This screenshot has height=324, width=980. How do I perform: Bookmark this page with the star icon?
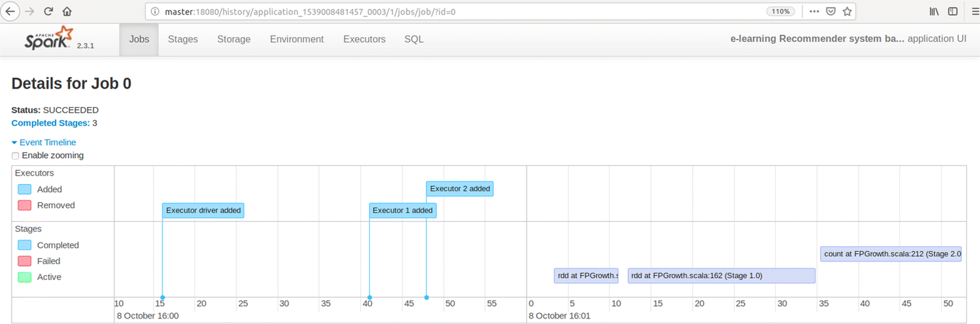click(847, 11)
